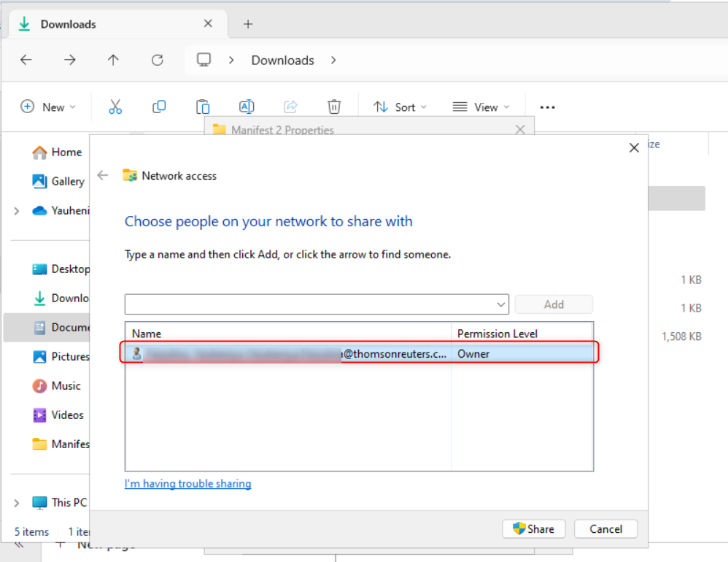Screen dimensions: 728x562
Task: Click the Delete trash can icon
Action: [x=334, y=107]
